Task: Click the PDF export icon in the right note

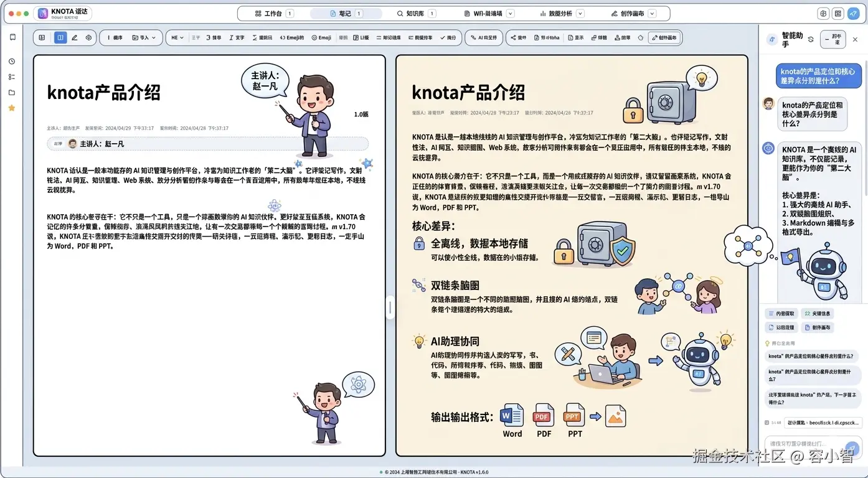Action: click(x=544, y=415)
